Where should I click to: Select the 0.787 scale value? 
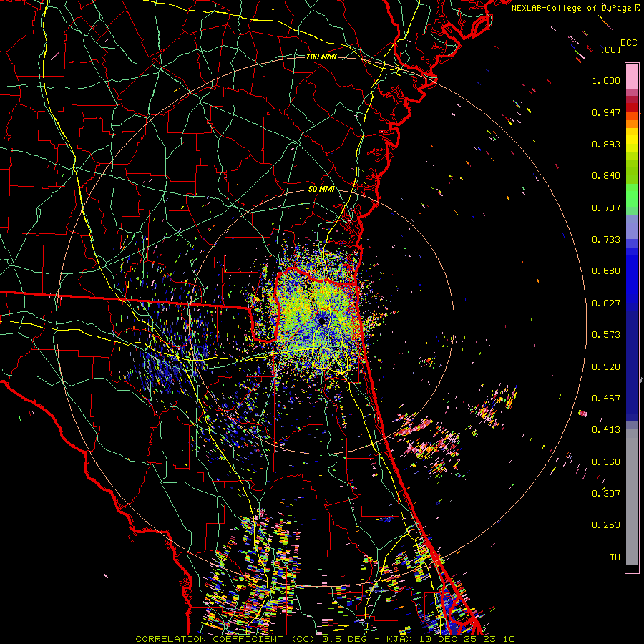click(606, 208)
